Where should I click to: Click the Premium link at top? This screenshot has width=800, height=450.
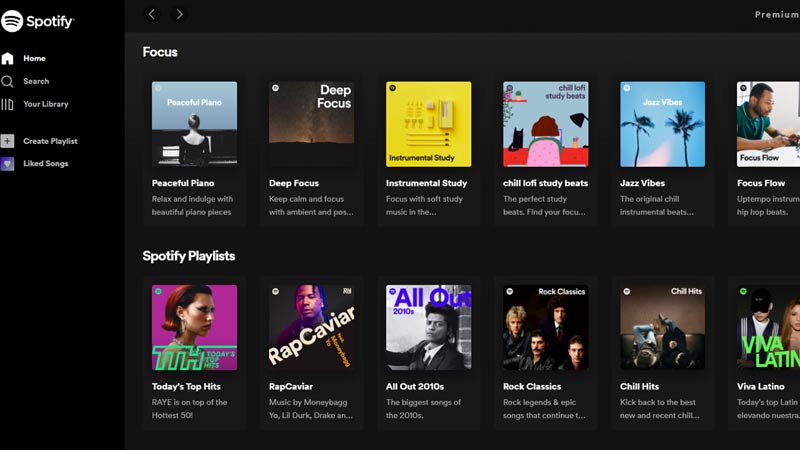tap(777, 14)
